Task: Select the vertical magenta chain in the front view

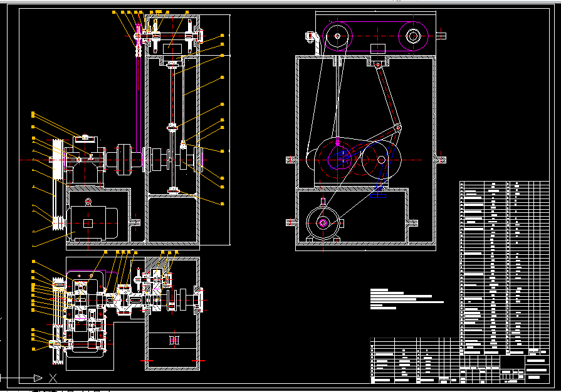Action: point(139,102)
